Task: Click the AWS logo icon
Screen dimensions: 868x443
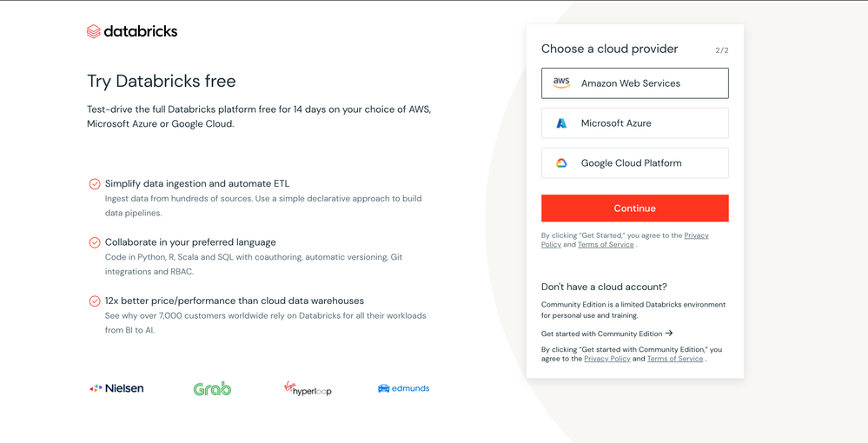Action: (x=561, y=83)
